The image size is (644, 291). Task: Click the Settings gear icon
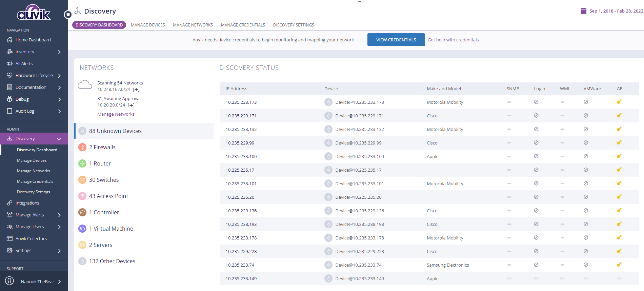coord(9,250)
